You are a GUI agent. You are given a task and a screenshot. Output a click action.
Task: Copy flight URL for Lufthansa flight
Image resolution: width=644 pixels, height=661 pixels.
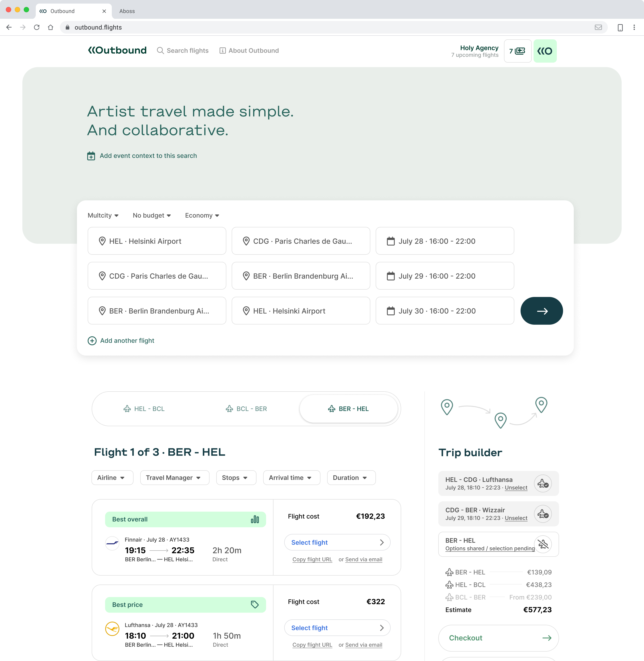(312, 645)
